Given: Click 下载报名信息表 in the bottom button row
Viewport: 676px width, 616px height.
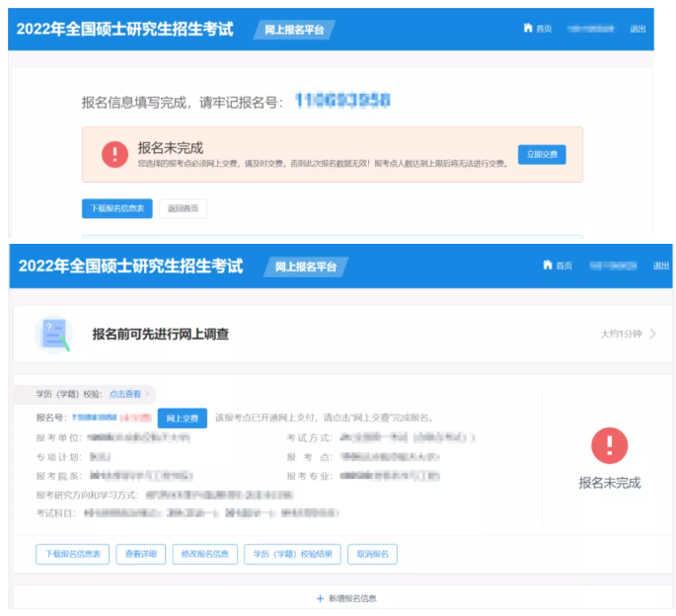Looking at the screenshot, I should coord(72,554).
